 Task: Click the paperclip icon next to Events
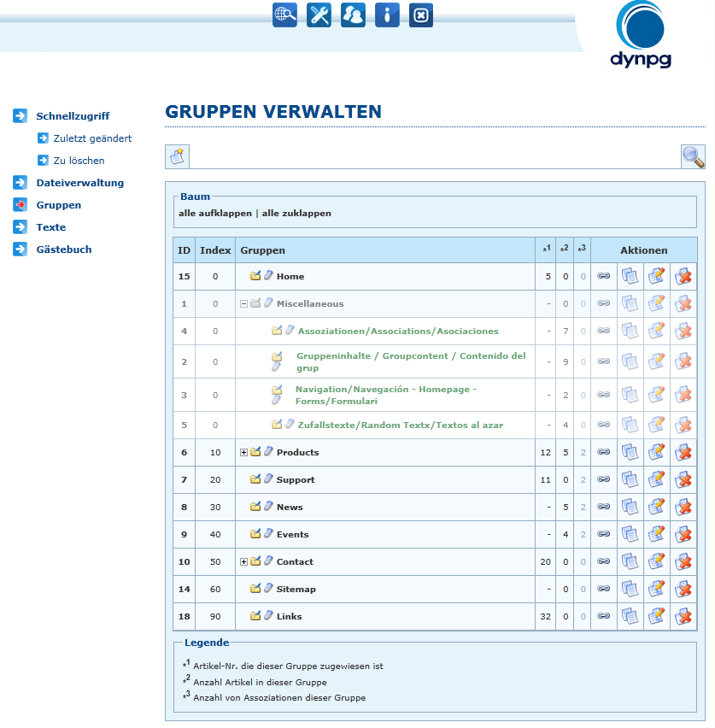[268, 534]
